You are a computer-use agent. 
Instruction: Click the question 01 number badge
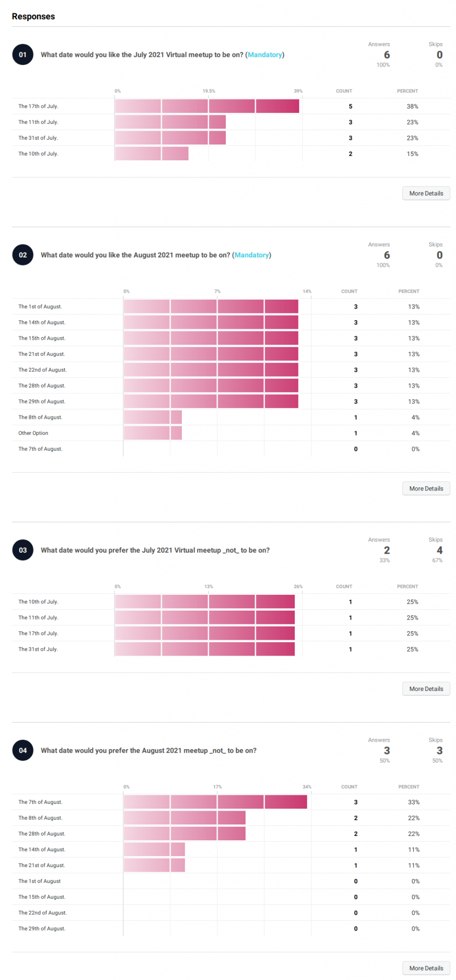pos(22,55)
